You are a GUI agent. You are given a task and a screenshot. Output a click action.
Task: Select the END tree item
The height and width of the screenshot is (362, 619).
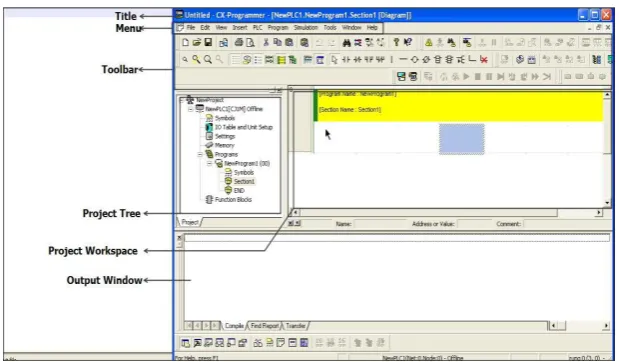coord(239,191)
